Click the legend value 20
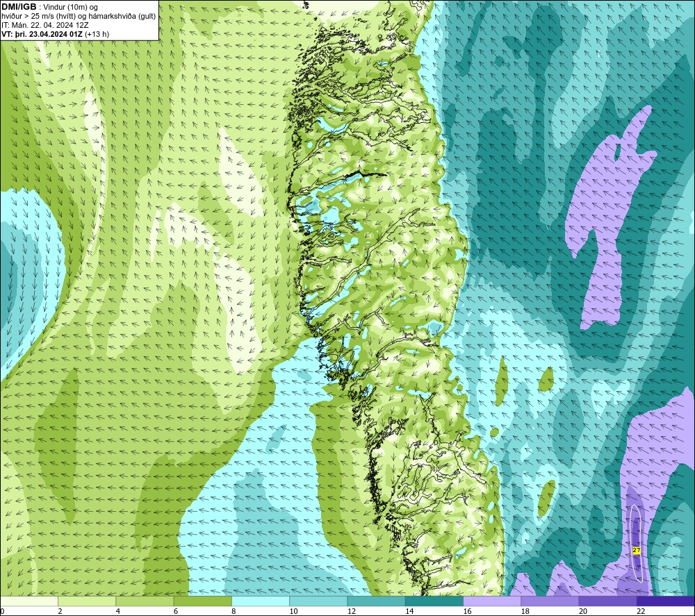The image size is (695, 616). 583,612
